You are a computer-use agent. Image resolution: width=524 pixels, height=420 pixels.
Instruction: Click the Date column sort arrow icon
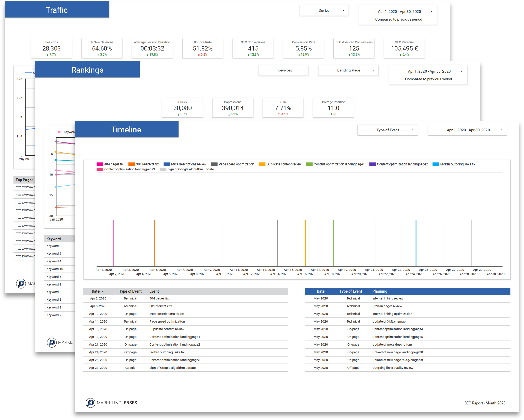[x=103, y=291]
